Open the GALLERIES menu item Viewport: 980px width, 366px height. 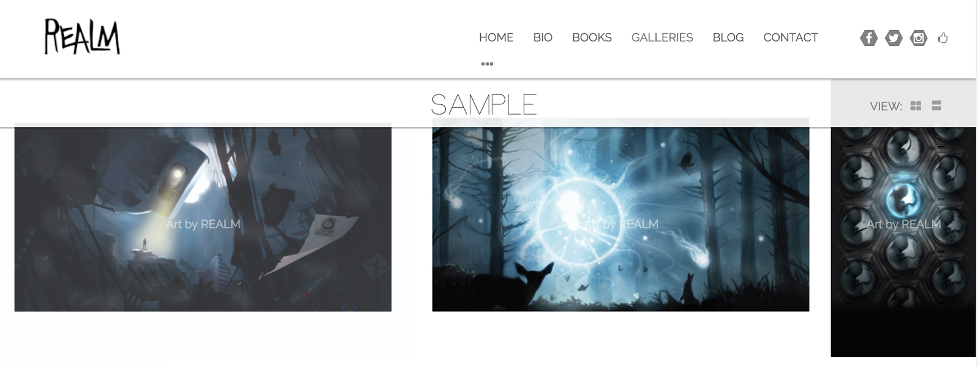662,37
